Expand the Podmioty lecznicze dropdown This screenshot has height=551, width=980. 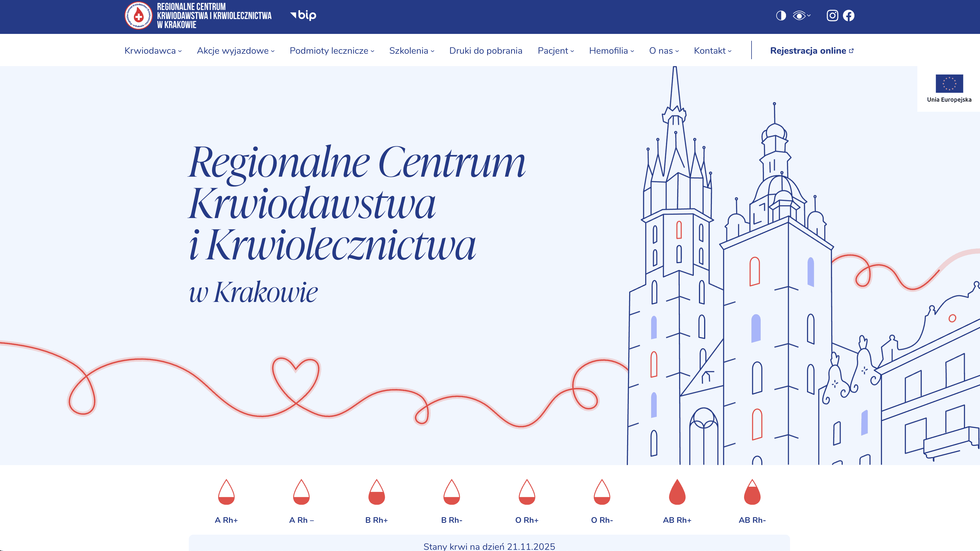(332, 51)
